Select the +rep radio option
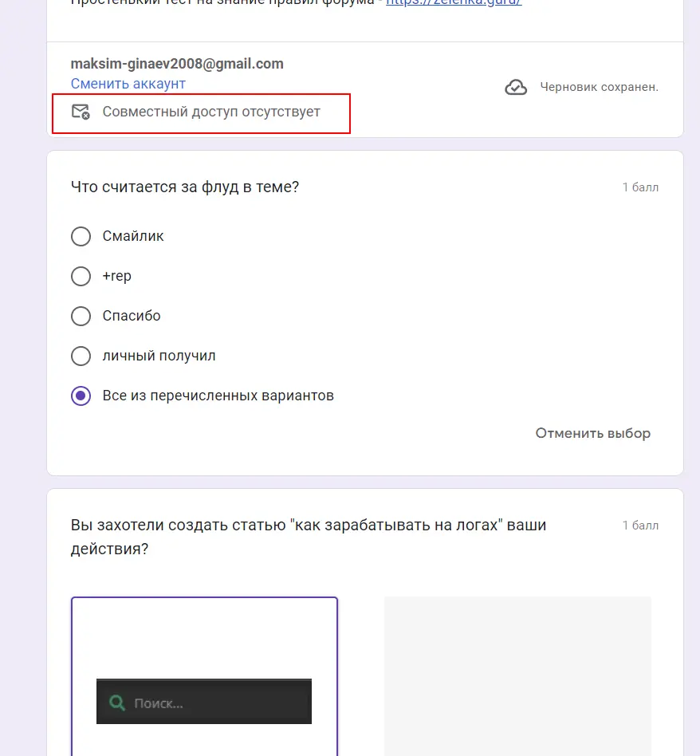This screenshot has width=700, height=756. click(x=81, y=276)
